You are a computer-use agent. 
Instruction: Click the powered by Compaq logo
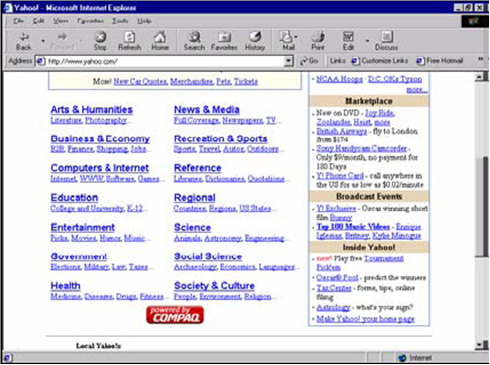pos(175,315)
